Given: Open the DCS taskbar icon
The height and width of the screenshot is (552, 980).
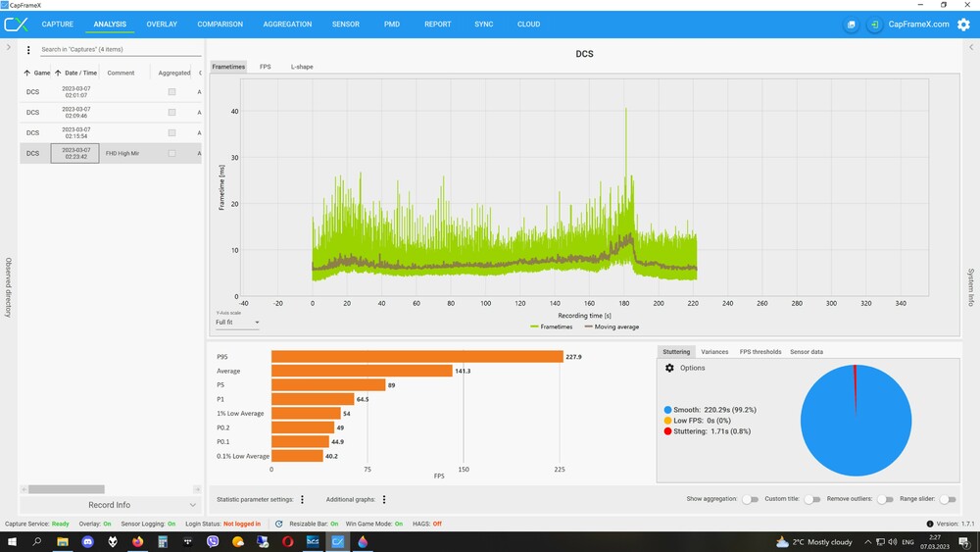Looking at the screenshot, I should pyautogui.click(x=313, y=542).
